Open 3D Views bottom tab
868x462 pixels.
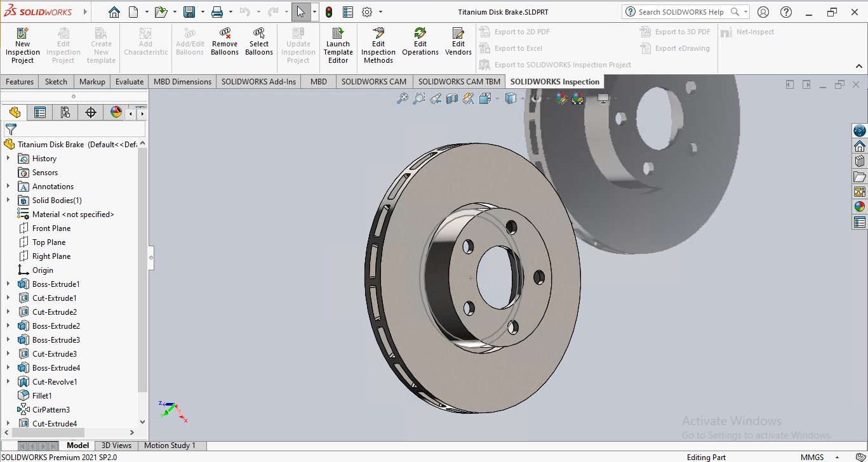point(117,445)
